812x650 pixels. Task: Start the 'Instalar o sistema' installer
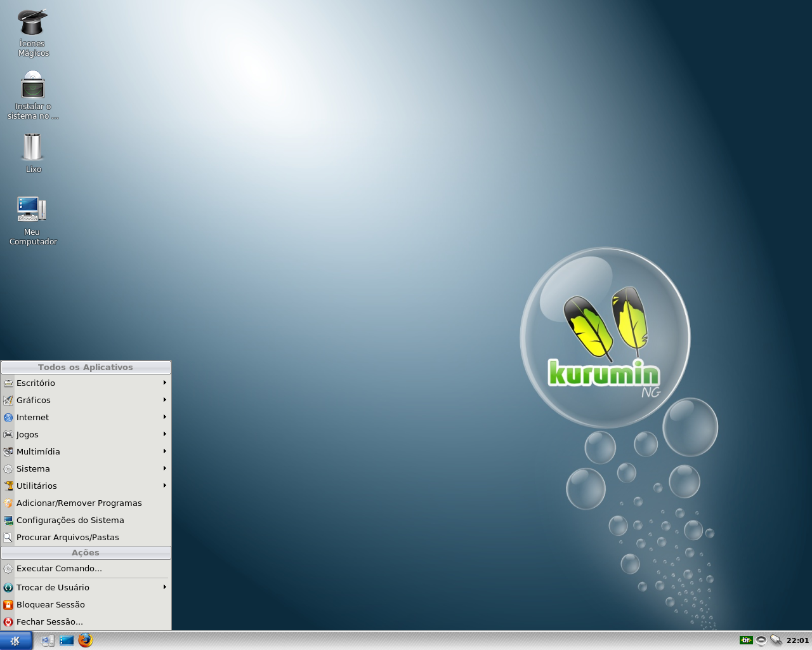click(32, 84)
